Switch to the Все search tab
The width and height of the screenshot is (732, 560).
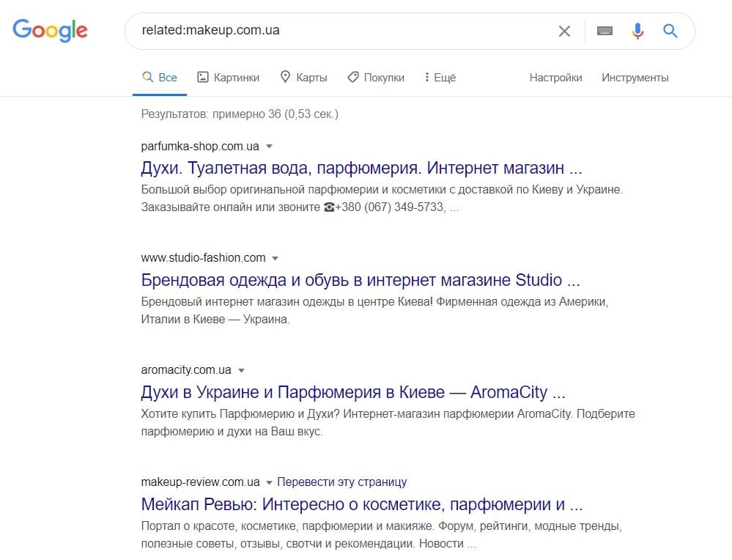[x=159, y=76]
